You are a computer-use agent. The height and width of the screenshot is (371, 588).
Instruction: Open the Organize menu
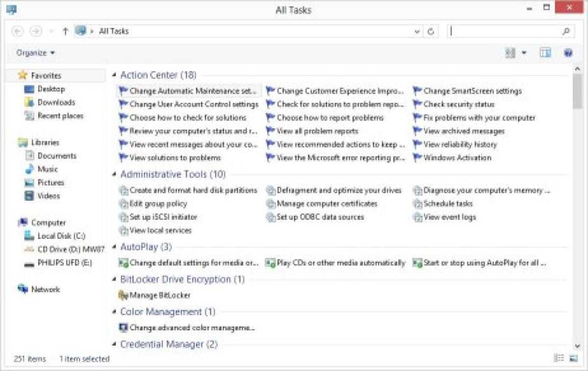pos(32,52)
